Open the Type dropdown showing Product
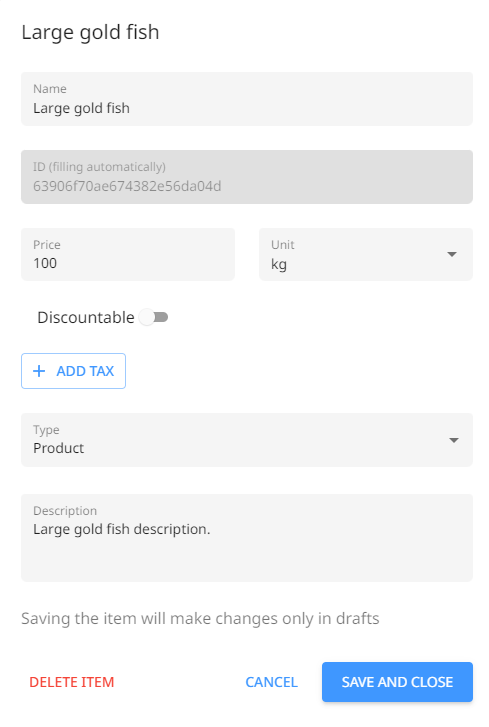 (247, 440)
